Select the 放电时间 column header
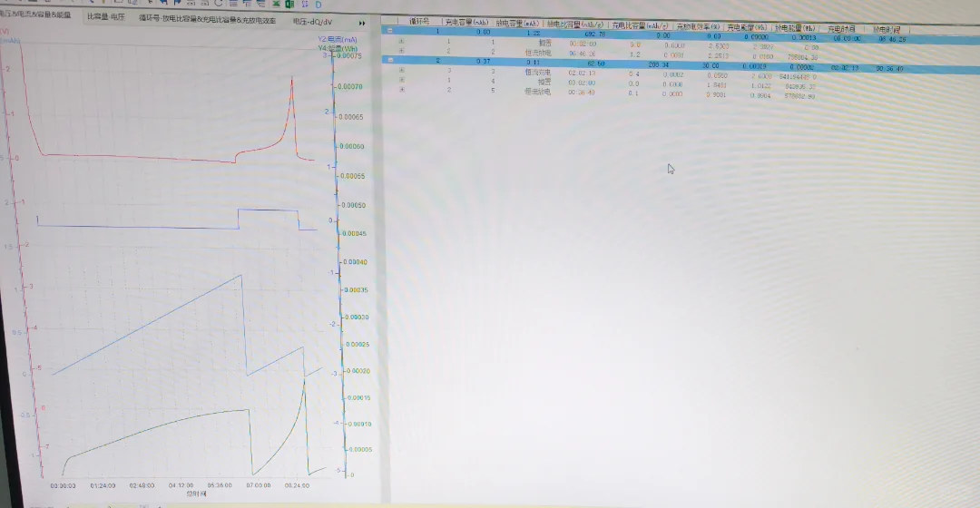Viewport: 980px width, 508px height. (x=887, y=29)
